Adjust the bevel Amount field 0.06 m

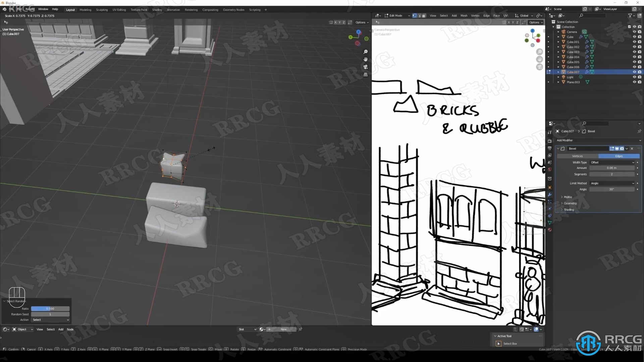[612, 168]
